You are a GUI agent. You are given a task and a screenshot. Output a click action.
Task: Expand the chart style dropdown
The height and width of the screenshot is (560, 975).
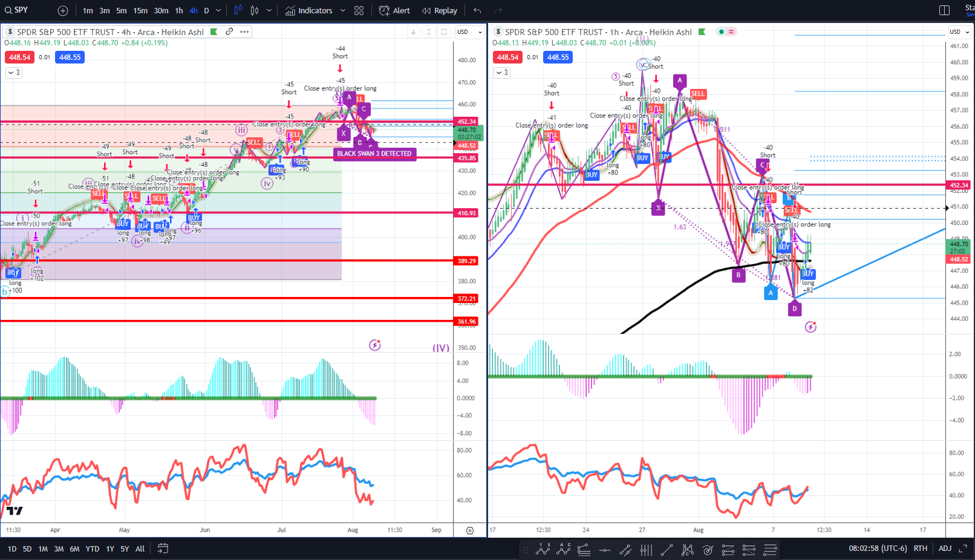(x=269, y=10)
